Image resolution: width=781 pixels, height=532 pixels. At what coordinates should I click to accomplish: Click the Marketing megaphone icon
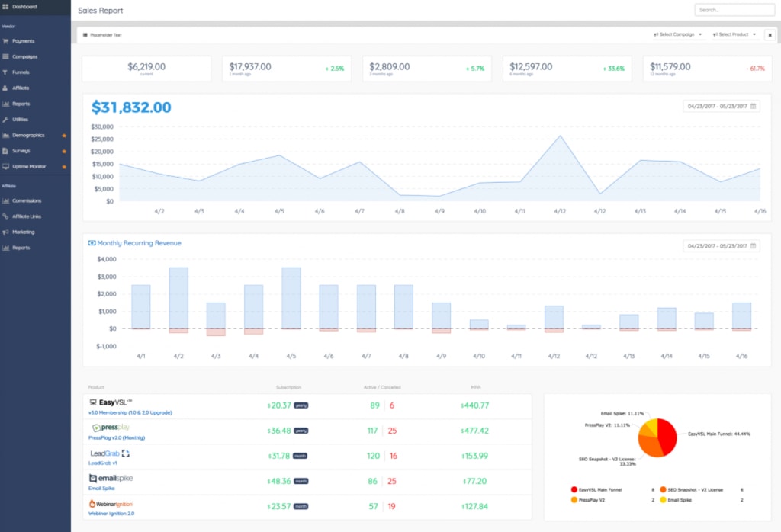[5, 232]
